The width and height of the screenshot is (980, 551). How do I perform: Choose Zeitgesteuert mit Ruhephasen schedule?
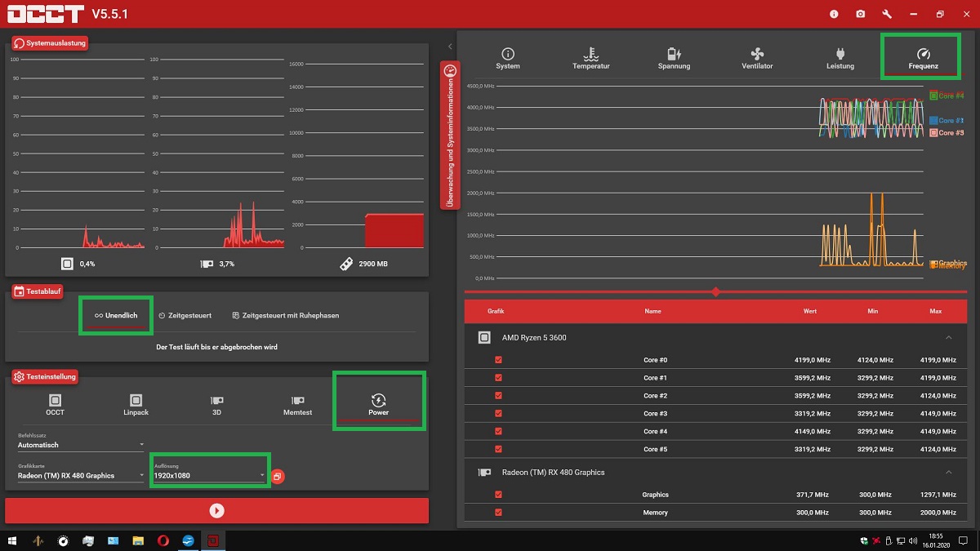point(285,315)
